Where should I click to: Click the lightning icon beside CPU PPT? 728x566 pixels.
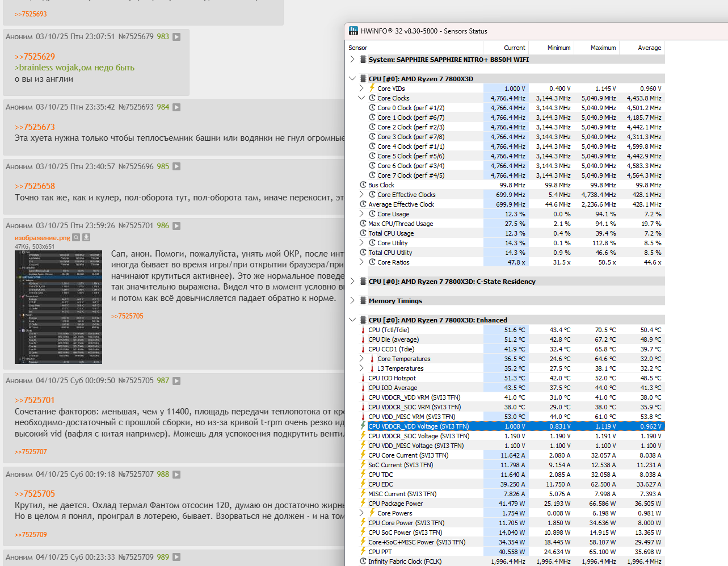(363, 552)
